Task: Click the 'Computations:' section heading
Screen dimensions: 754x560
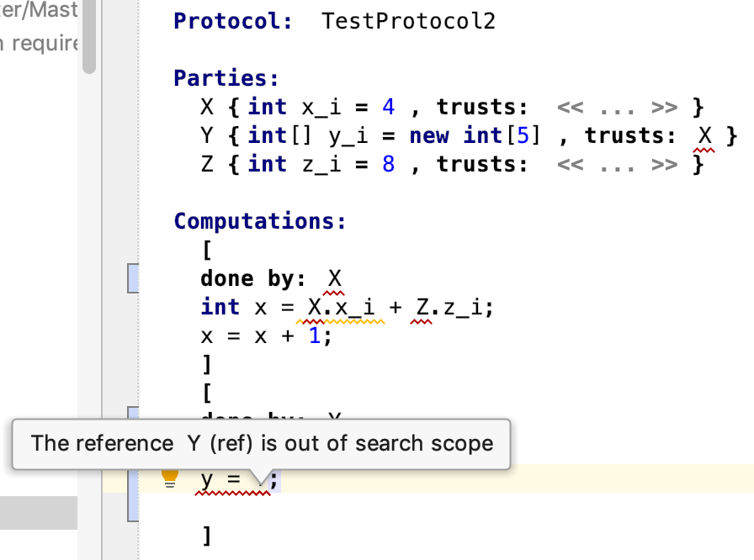Action: [x=259, y=221]
